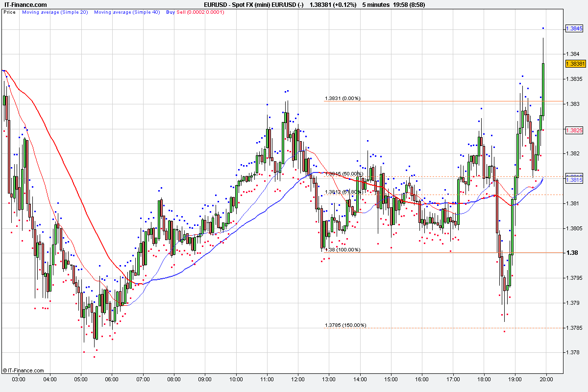Click the IT-Finance.com title at top left
The height and width of the screenshot is (392, 588).
click(25, 4)
